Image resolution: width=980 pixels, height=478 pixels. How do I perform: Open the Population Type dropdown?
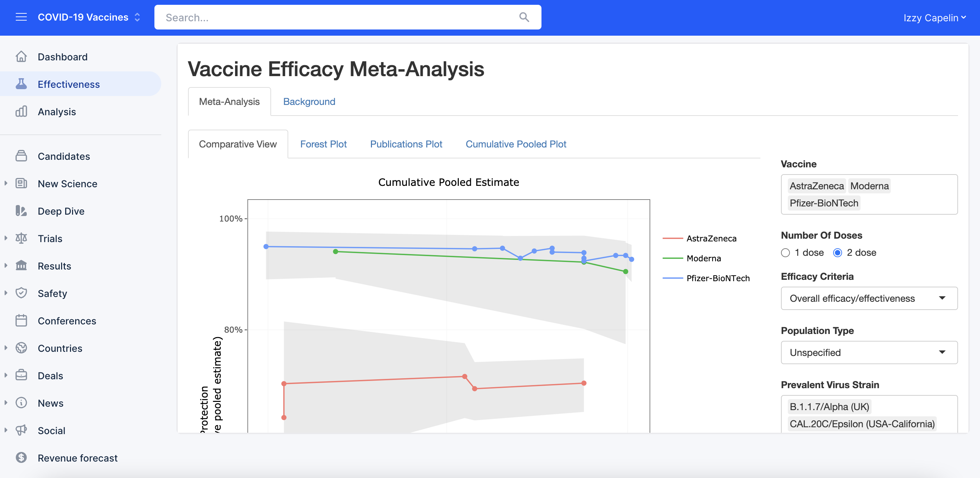pyautogui.click(x=869, y=352)
